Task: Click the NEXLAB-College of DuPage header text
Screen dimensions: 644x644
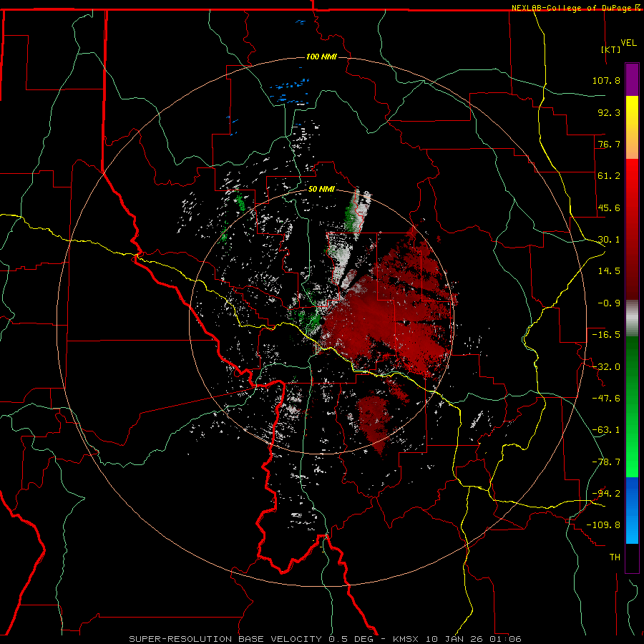Action: pyautogui.click(x=576, y=8)
